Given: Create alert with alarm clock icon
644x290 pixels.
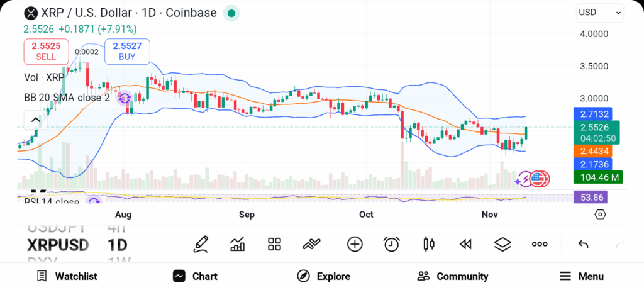Looking at the screenshot, I should pyautogui.click(x=392, y=244).
